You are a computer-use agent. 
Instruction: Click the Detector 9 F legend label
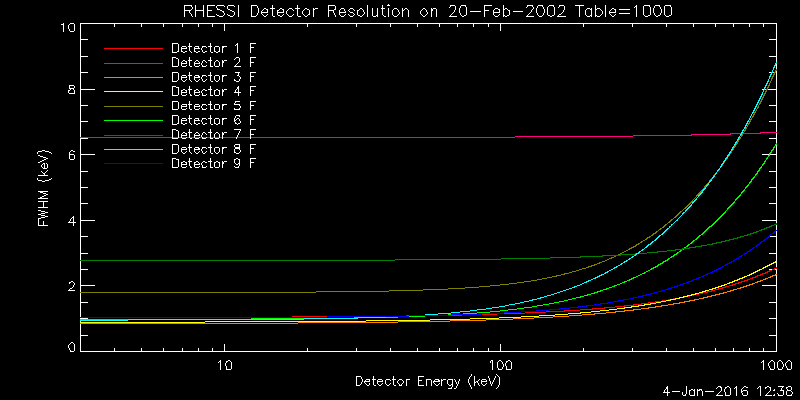[213, 162]
